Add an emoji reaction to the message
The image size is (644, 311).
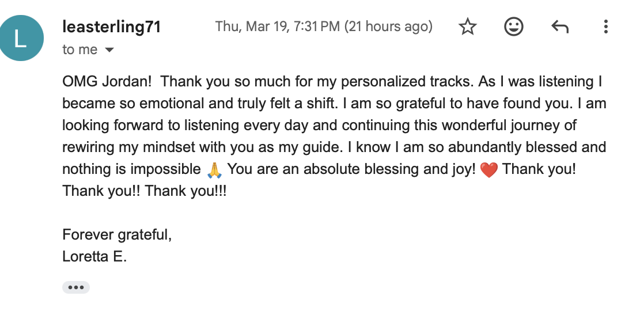(x=513, y=26)
